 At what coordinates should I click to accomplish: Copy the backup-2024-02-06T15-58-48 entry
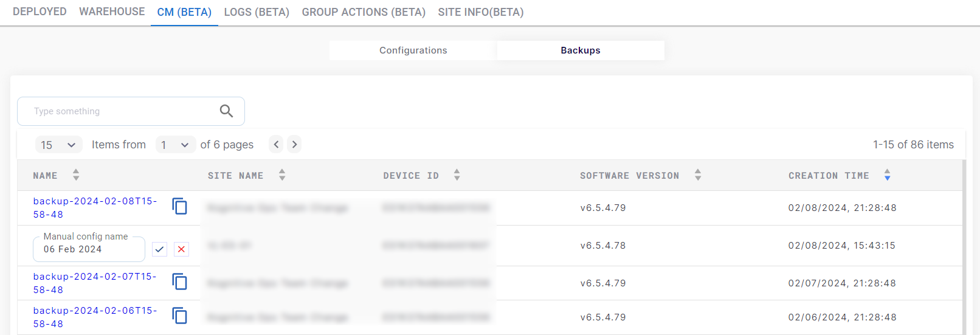point(179,316)
